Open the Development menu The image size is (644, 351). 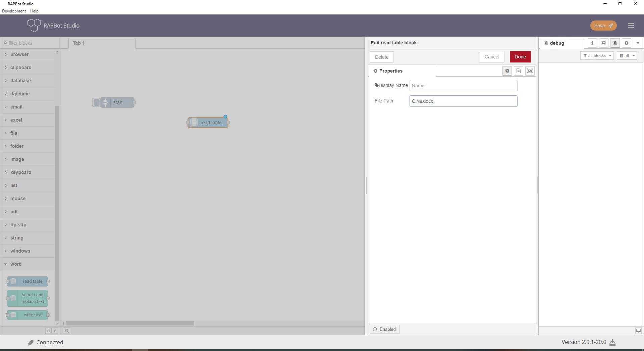point(14,11)
